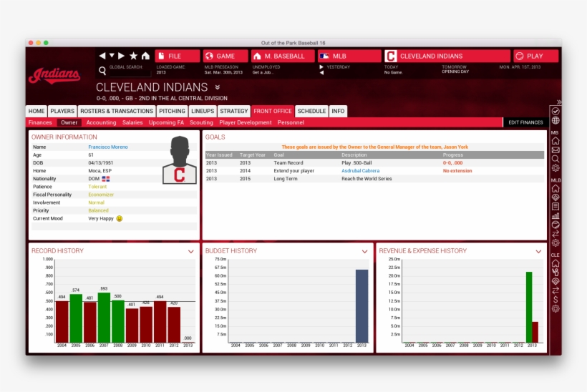This screenshot has width=587, height=392.
Task: Click the arrow next to YESTERDAY
Action: (321, 67)
